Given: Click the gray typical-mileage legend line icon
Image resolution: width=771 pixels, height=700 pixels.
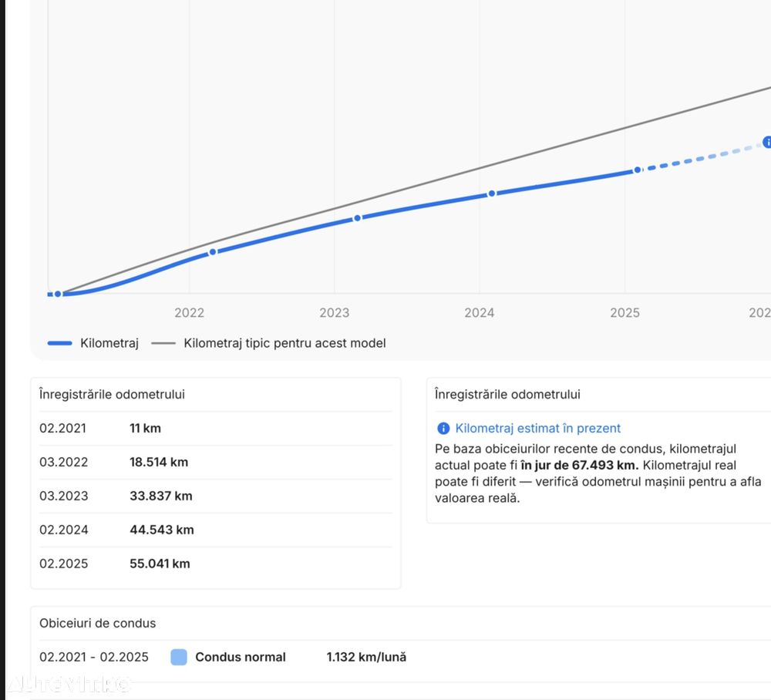Looking at the screenshot, I should 163,343.
